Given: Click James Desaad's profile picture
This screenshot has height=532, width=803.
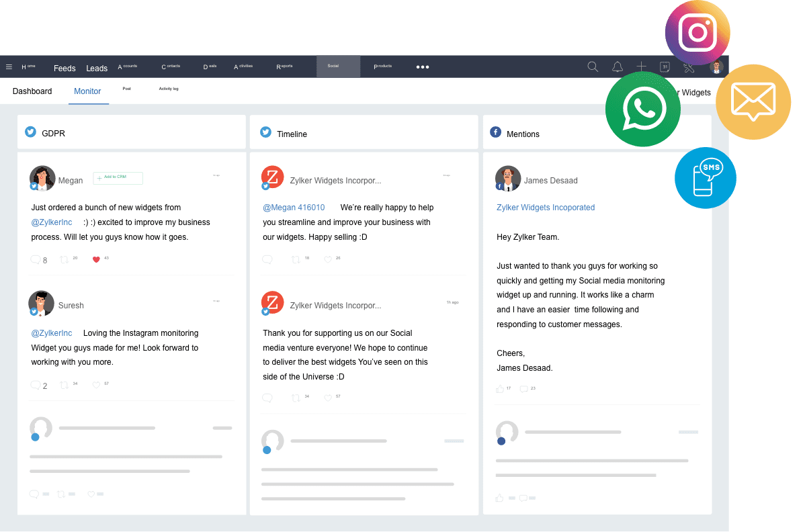Looking at the screenshot, I should [508, 178].
